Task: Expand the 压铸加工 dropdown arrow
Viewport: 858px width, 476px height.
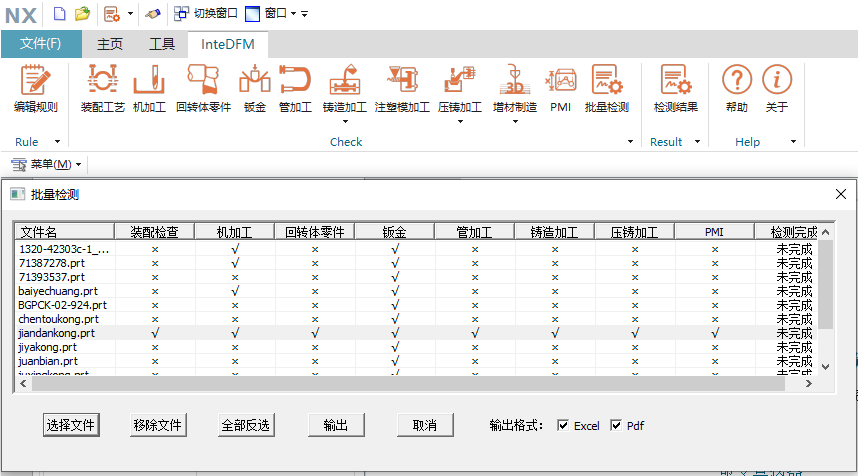Action: pyautogui.click(x=460, y=121)
